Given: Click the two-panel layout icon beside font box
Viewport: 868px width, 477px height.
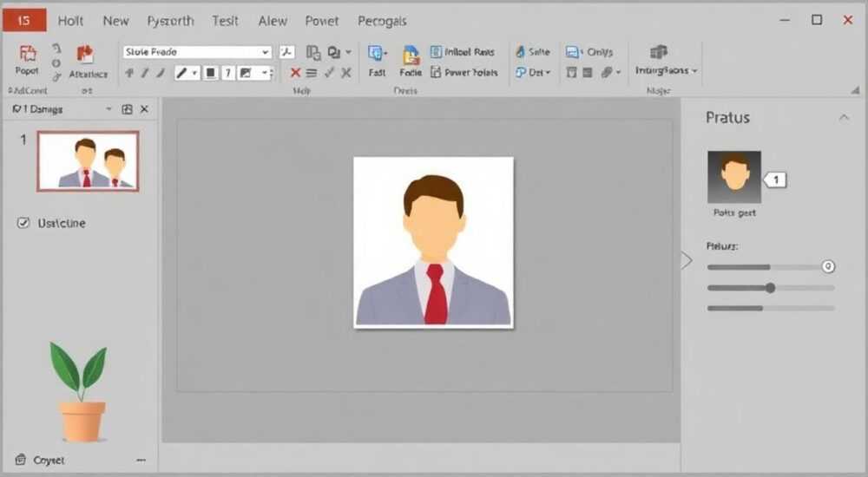Looking at the screenshot, I should tap(313, 52).
